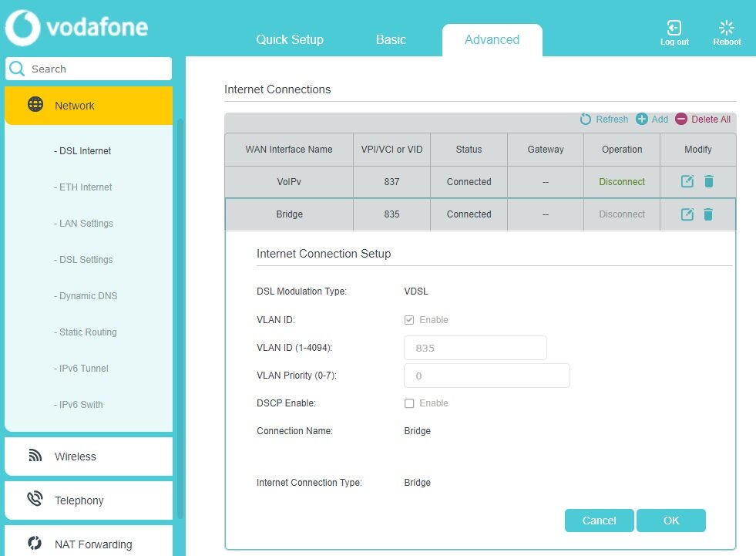
Task: Click the Vodafone logo icon
Action: pyautogui.click(x=22, y=28)
